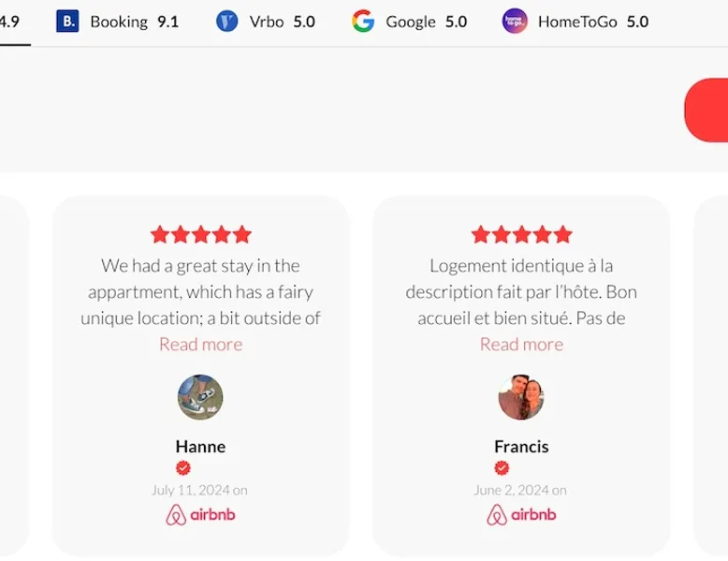728x561 pixels.
Task: Click Francis's profile photo
Action: tap(521, 397)
